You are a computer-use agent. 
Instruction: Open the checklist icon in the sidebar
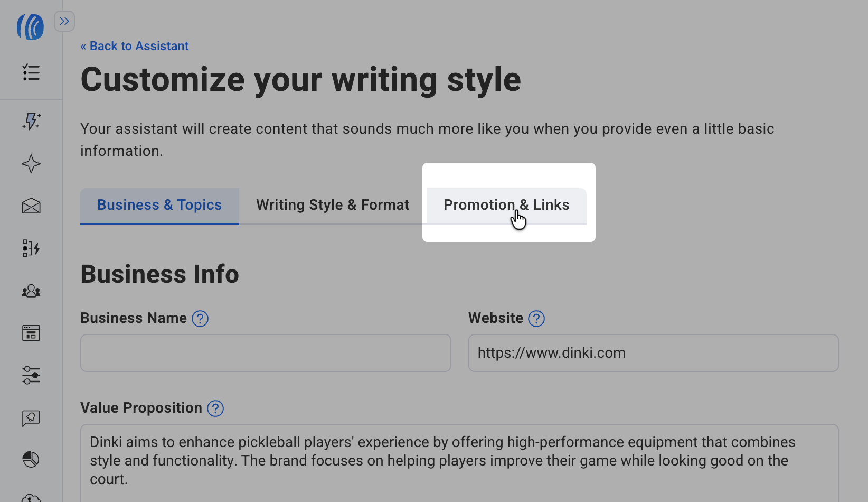(31, 72)
